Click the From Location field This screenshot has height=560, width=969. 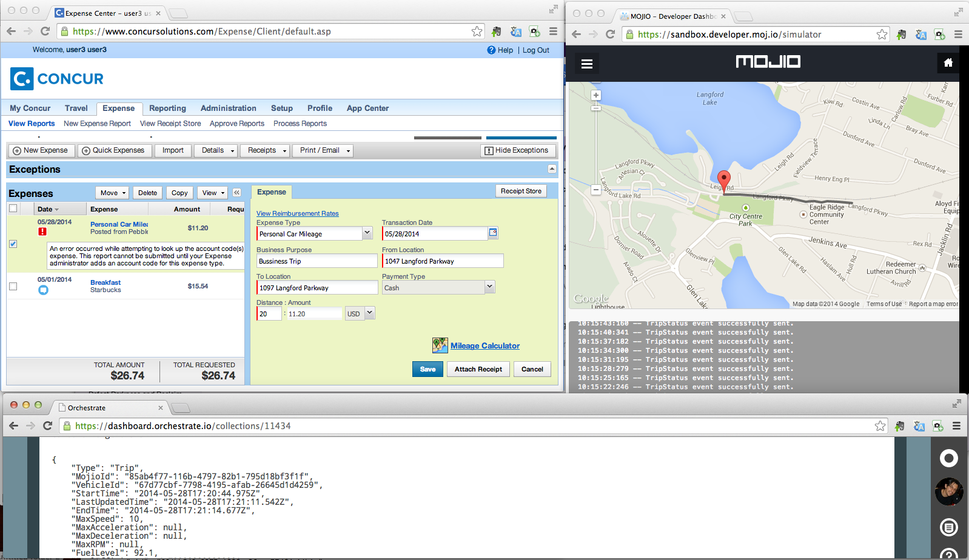point(443,261)
